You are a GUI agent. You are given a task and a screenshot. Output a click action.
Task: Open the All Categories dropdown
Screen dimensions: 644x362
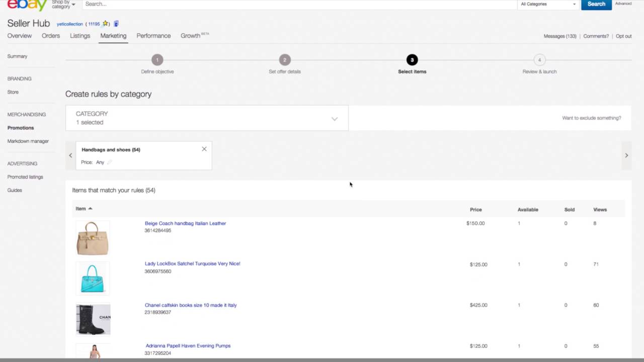(548, 4)
